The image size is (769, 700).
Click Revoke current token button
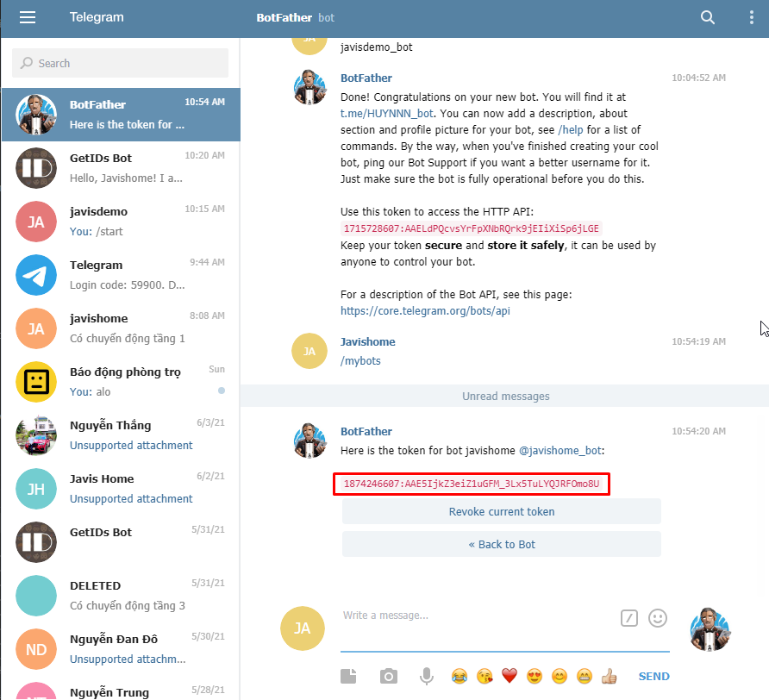click(x=501, y=511)
